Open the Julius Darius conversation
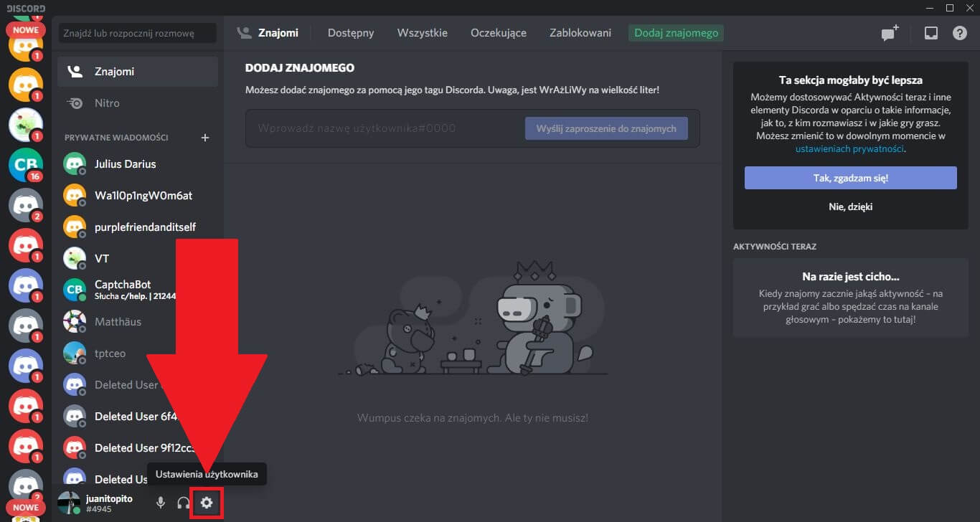 click(138, 164)
